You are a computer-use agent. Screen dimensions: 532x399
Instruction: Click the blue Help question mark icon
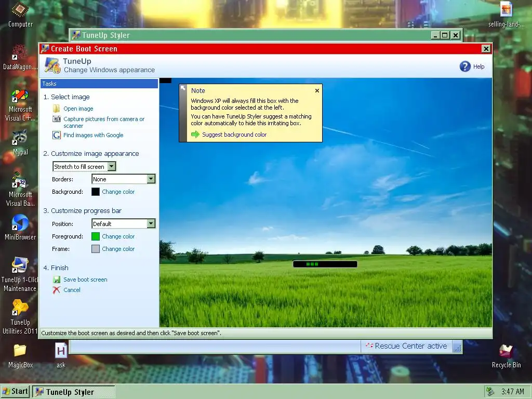465,66
